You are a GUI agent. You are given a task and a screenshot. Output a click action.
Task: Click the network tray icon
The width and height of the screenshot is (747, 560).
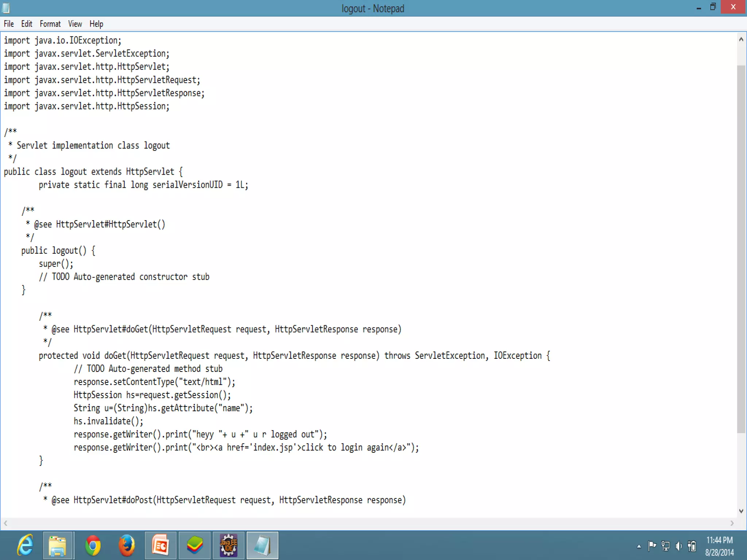[665, 546]
